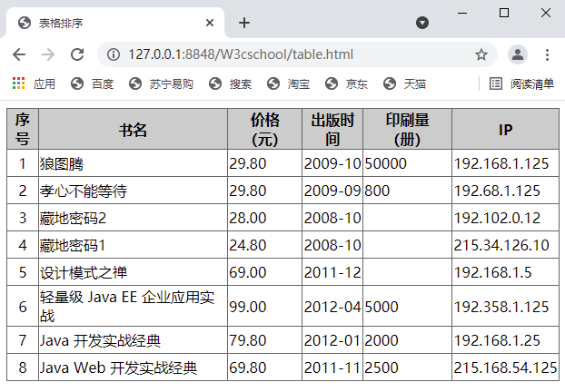The image size is (565, 392).
Task: Click the browser back arrow
Action: pyautogui.click(x=19, y=54)
